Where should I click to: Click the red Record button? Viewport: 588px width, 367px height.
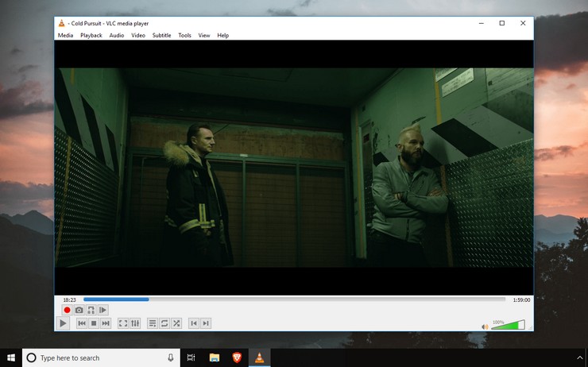(x=68, y=310)
